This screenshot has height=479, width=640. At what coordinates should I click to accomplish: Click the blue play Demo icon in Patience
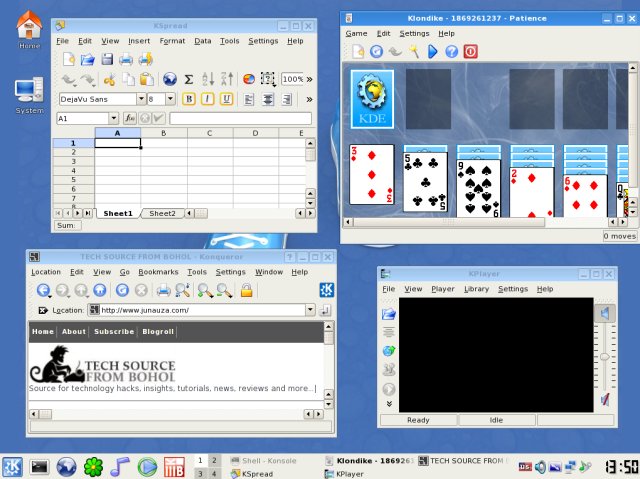433,51
